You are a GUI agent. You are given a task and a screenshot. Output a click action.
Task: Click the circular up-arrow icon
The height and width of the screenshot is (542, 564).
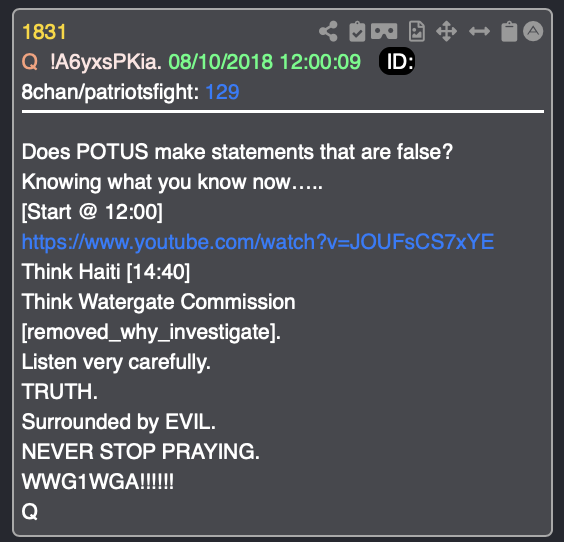(x=533, y=31)
